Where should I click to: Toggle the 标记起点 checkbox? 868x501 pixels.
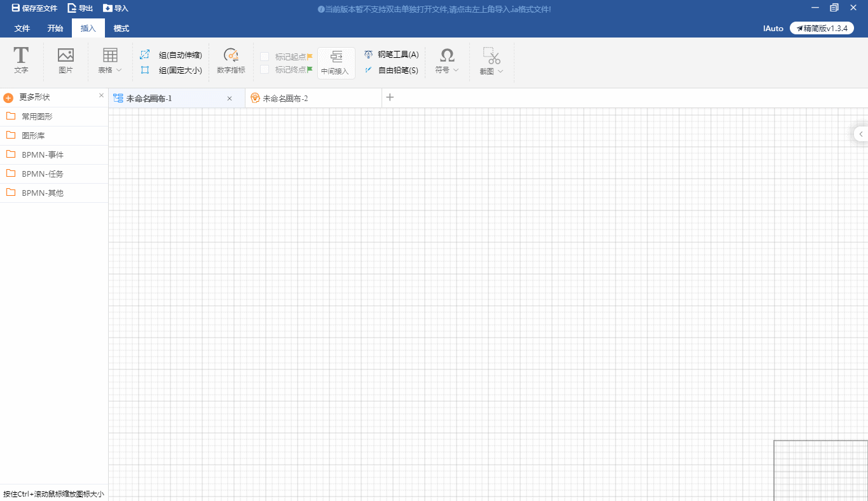pyautogui.click(x=265, y=57)
